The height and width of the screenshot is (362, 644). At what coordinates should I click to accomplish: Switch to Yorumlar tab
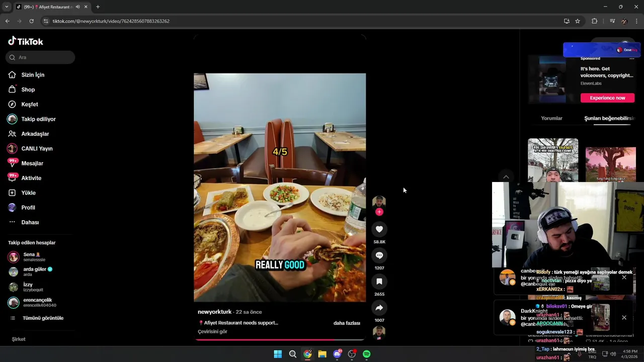551,118
